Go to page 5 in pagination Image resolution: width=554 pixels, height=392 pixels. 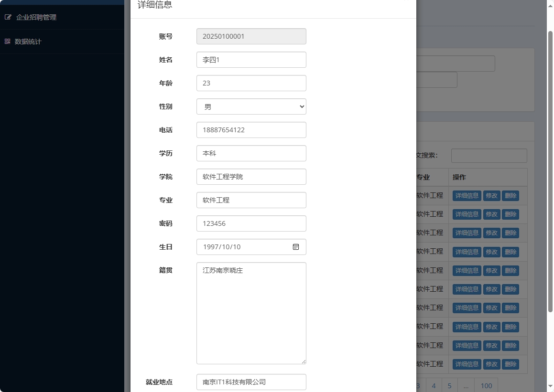[449, 385]
